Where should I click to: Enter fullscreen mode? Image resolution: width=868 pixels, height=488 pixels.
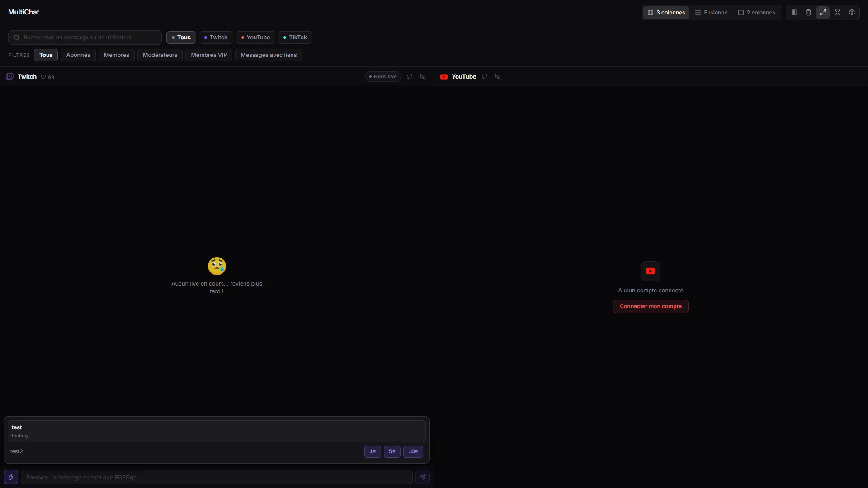tap(837, 13)
